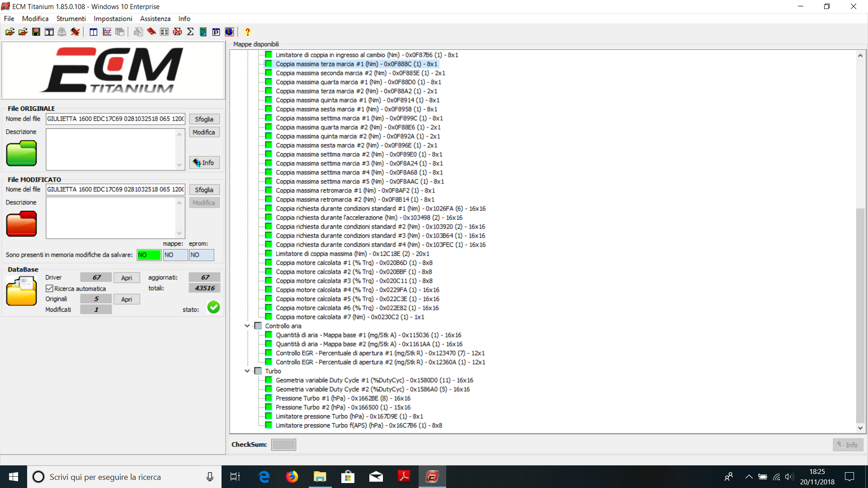Collapse the Turbo tree node
Screen dimensions: 868x488
(247, 371)
